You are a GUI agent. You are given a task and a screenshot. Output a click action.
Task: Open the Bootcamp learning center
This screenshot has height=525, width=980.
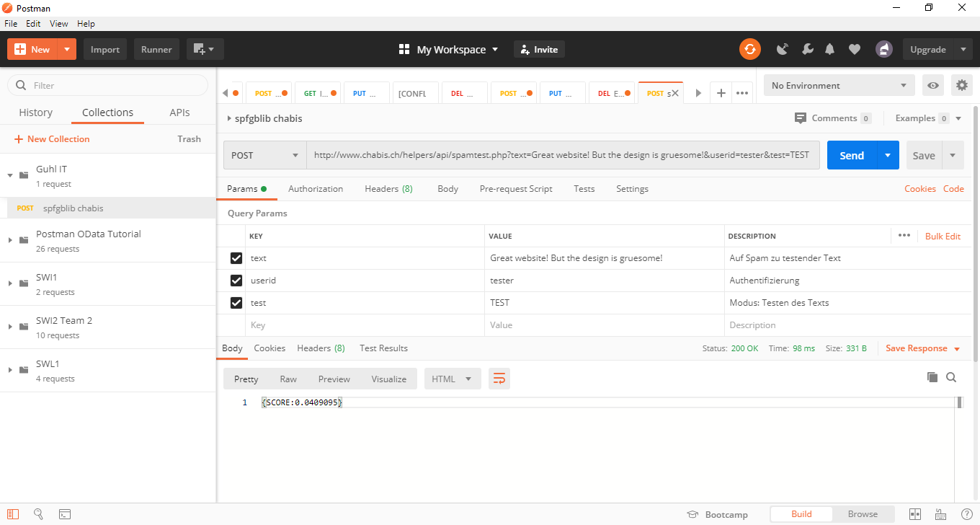point(717,515)
